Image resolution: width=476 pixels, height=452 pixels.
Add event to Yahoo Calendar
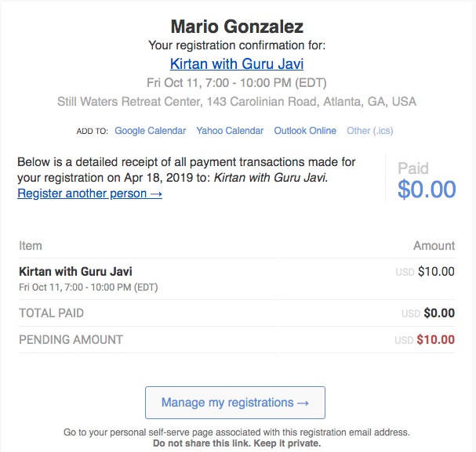[230, 131]
